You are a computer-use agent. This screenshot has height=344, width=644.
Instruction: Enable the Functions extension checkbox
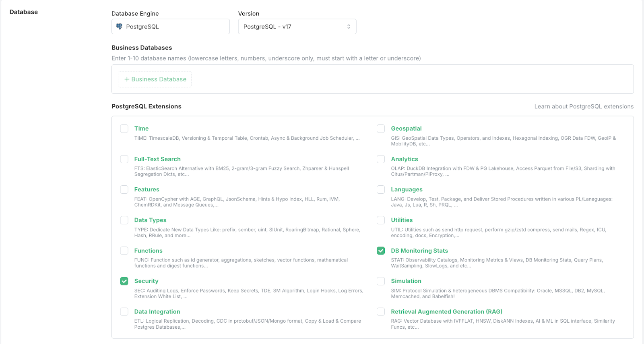click(124, 251)
